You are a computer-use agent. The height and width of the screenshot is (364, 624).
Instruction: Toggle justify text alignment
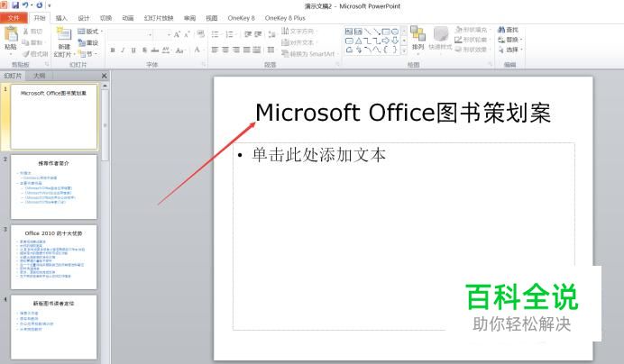246,50
